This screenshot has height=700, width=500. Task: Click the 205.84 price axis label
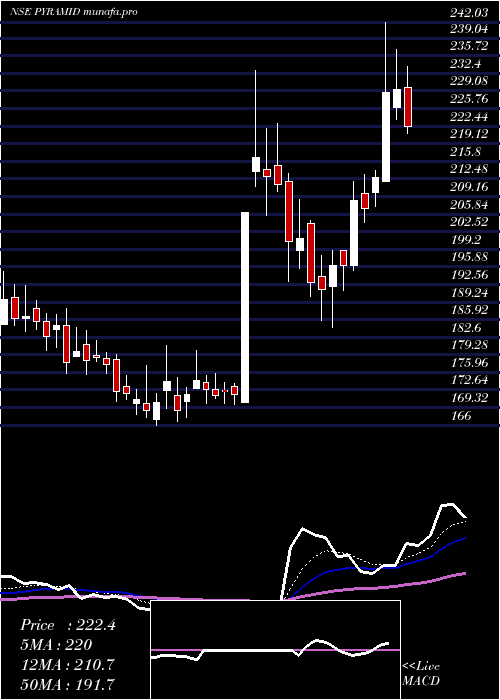click(469, 205)
